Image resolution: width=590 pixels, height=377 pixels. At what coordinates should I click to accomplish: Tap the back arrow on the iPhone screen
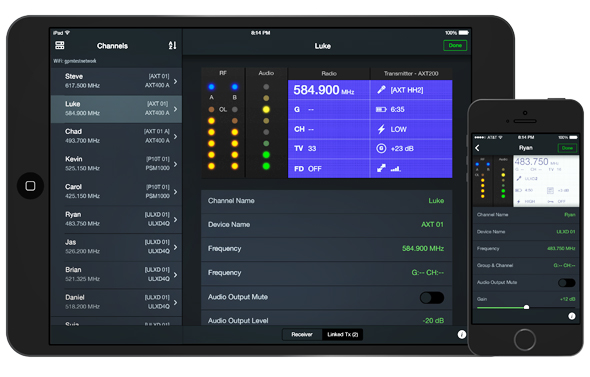(477, 148)
